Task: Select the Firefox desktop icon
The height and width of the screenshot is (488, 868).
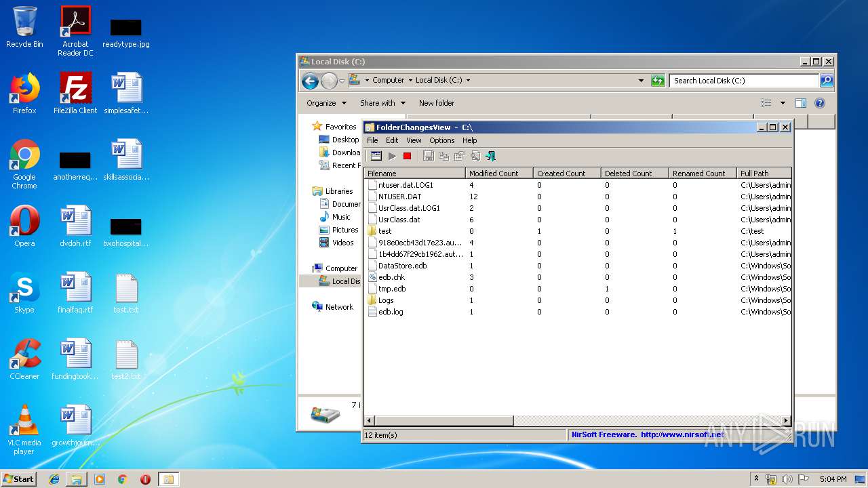Action: [x=24, y=94]
